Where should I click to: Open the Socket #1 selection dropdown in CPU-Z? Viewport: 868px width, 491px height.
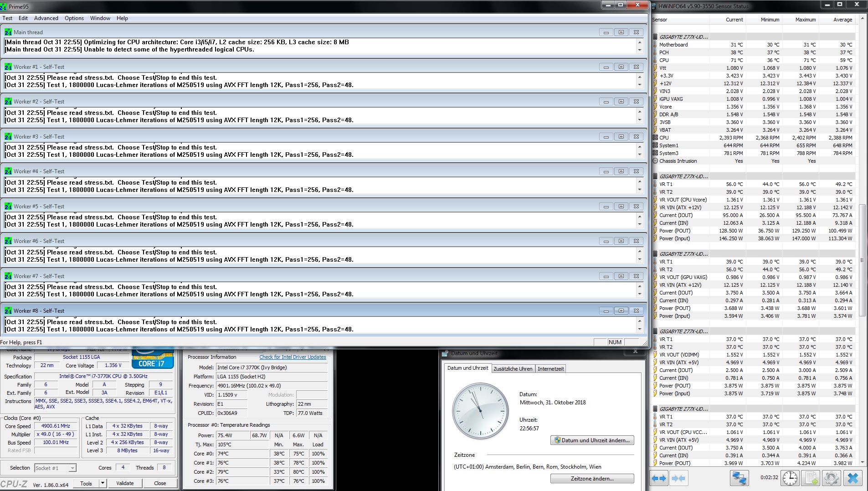(x=55, y=468)
